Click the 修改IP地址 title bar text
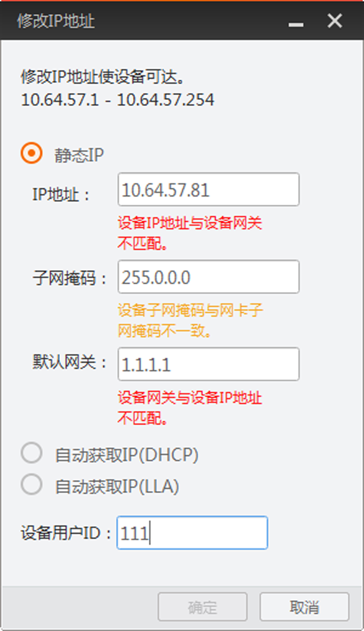This screenshot has width=364, height=631. pos(56,21)
